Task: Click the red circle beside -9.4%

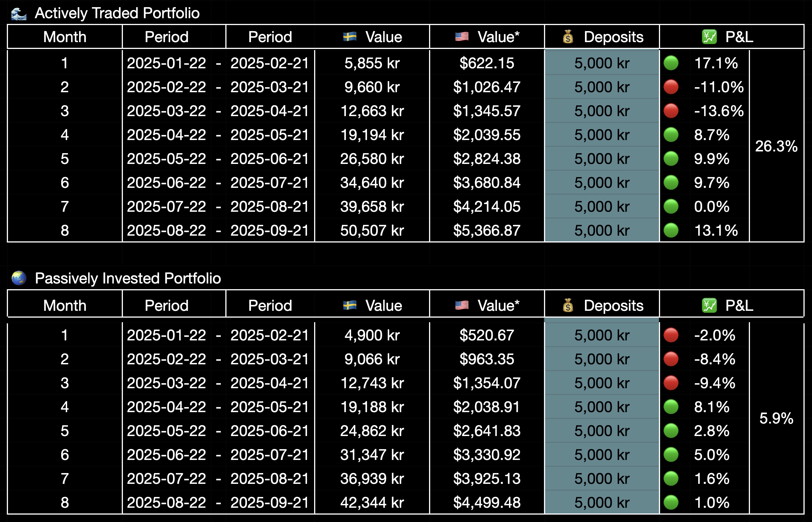Action: pyautogui.click(x=671, y=383)
